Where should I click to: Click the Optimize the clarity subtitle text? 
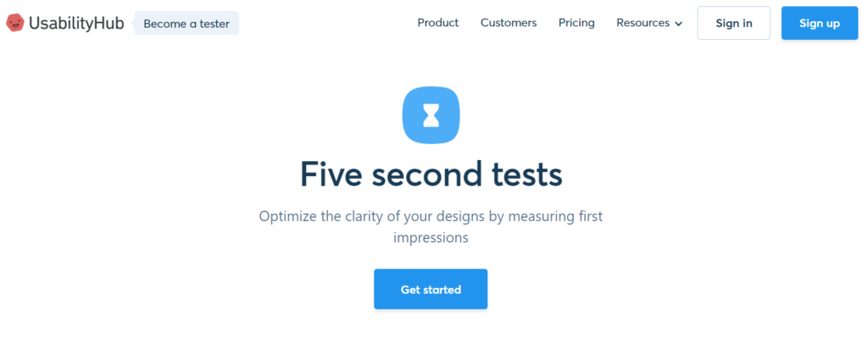[x=431, y=227]
